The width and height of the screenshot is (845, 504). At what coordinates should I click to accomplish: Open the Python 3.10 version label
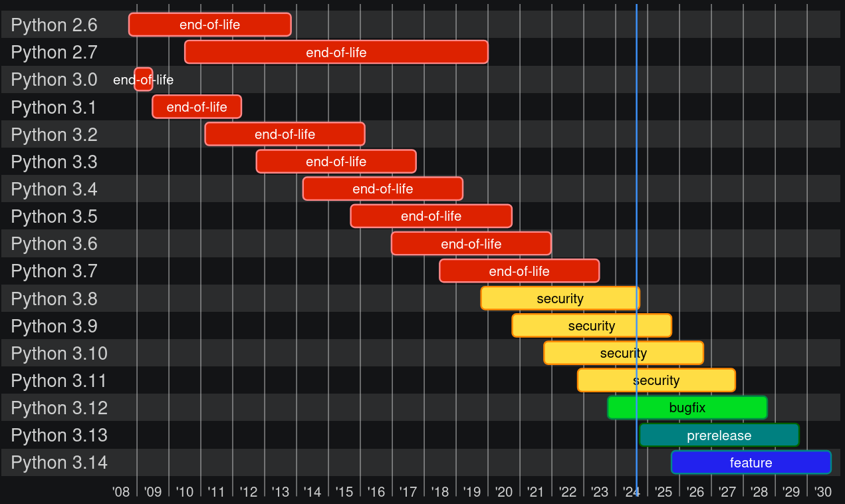tap(59, 353)
